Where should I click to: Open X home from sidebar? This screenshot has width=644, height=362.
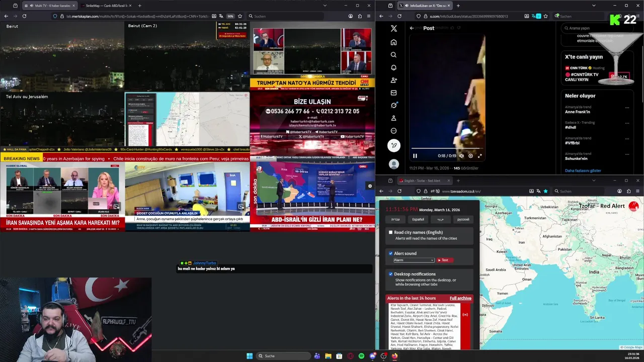pyautogui.click(x=393, y=42)
